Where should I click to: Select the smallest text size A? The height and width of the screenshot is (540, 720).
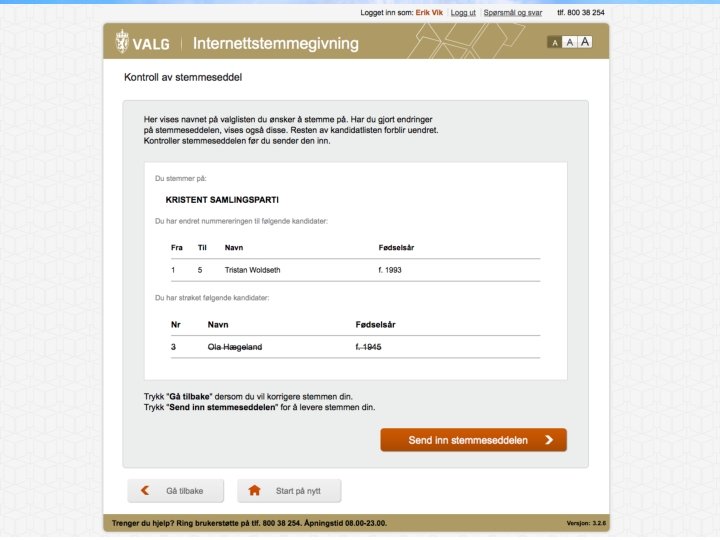[x=553, y=42]
